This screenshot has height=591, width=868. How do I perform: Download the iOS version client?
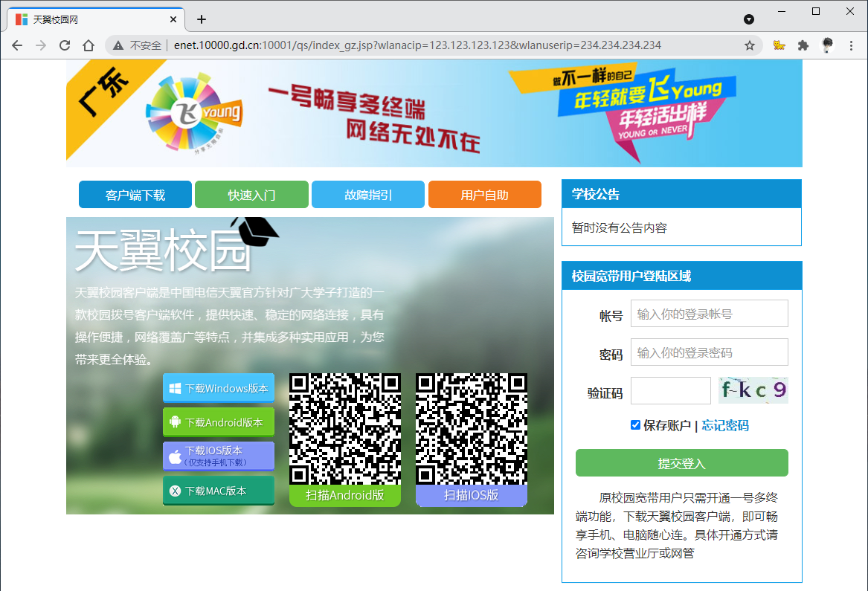[219, 456]
